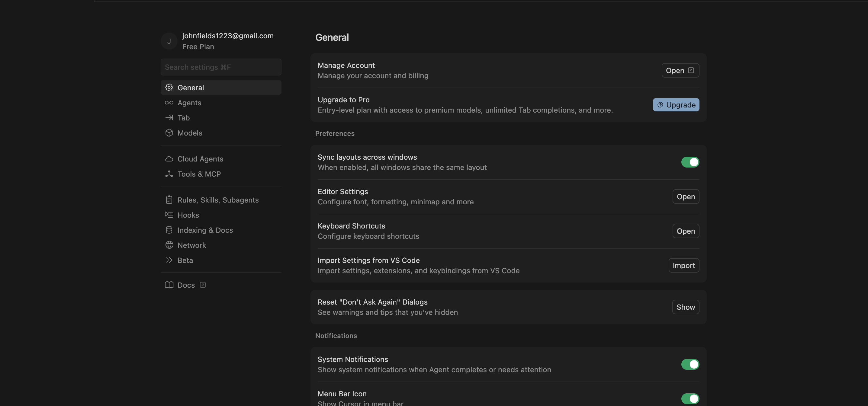Click the Beta chevrons icon
The width and height of the screenshot is (868, 406).
[169, 260]
